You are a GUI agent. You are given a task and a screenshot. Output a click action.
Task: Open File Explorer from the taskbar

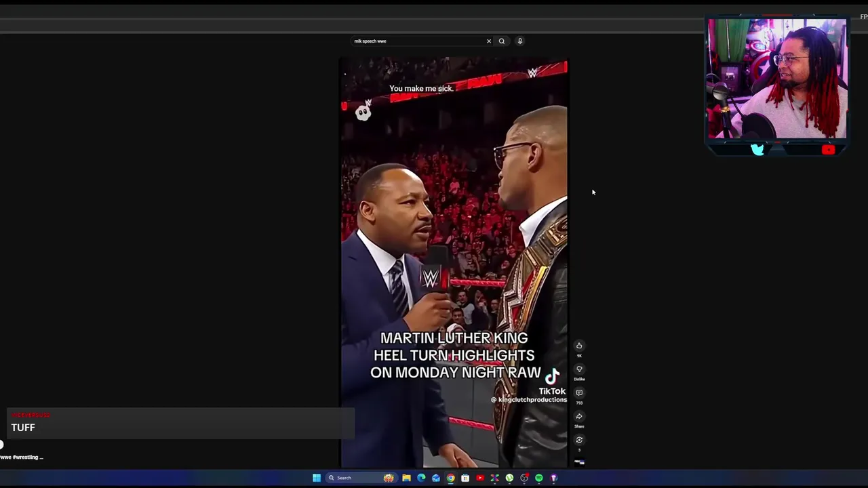point(406,478)
